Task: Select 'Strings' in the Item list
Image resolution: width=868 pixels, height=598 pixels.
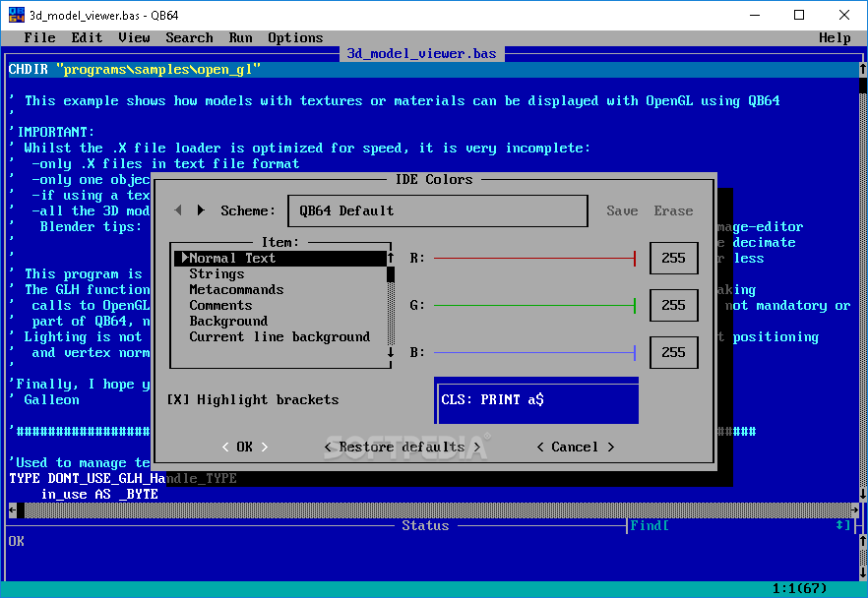Action: pyautogui.click(x=217, y=273)
